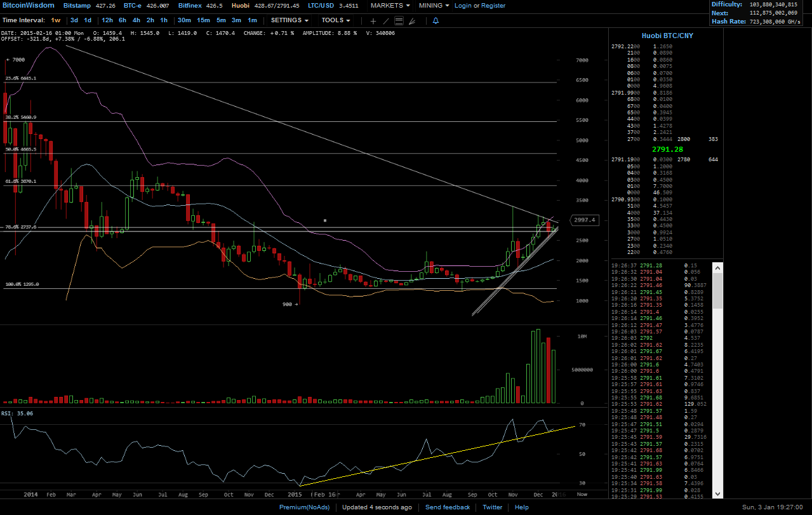Click the 'Updated 4 seconds ago' status text
The image size is (812, 515).
pos(376,507)
